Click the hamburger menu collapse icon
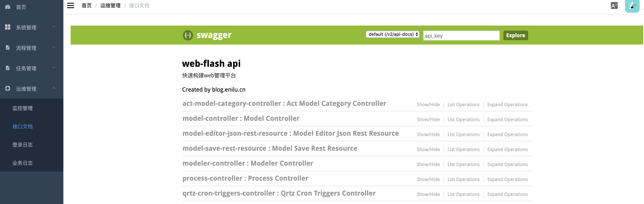Screen dimensions: 644x204 [70, 5]
